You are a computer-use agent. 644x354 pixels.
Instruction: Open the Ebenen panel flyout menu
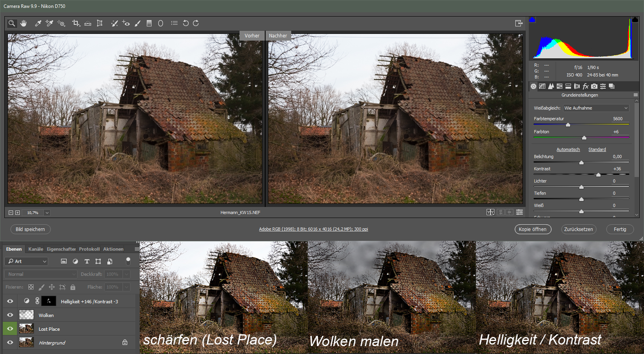(x=137, y=249)
